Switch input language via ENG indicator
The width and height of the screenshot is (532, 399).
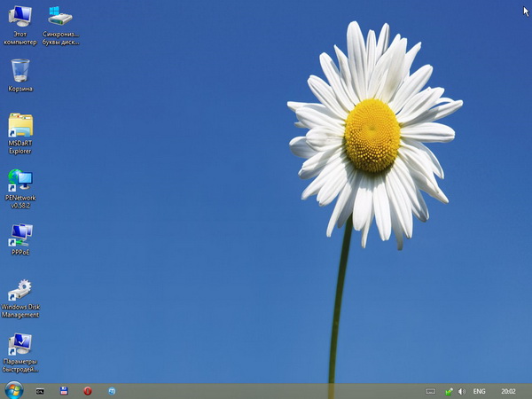pyautogui.click(x=479, y=391)
